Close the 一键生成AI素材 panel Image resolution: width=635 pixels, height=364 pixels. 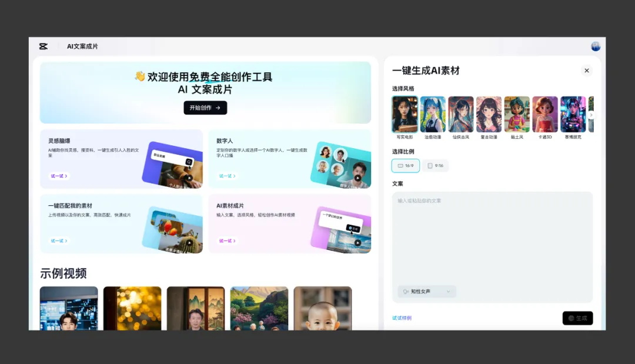tap(586, 70)
